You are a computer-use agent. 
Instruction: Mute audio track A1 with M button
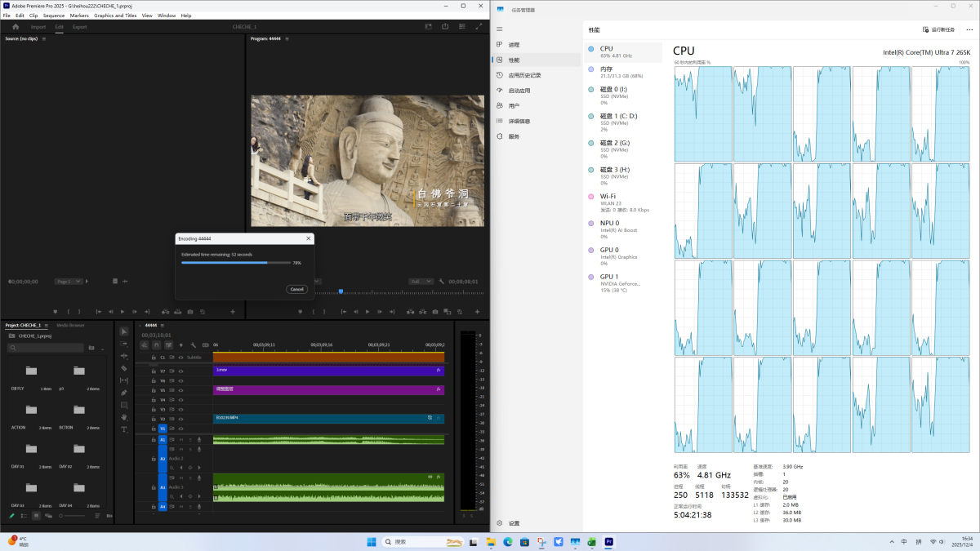point(180,440)
